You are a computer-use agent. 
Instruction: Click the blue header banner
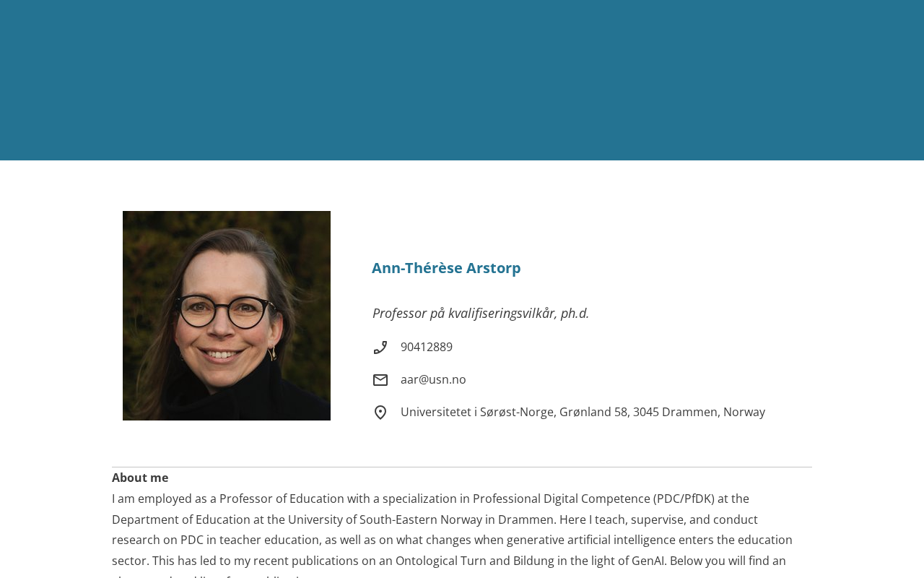pos(462,79)
